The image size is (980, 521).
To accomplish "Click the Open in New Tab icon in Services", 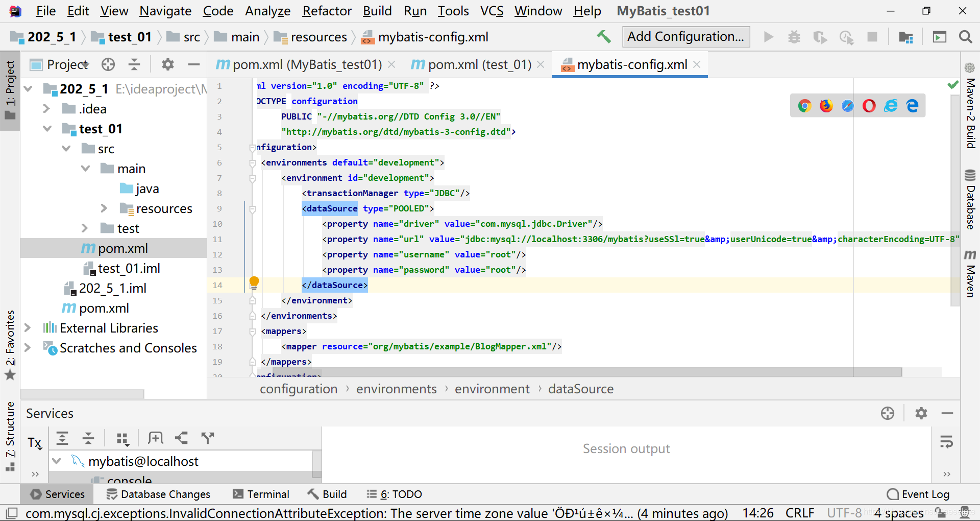I will [156, 438].
